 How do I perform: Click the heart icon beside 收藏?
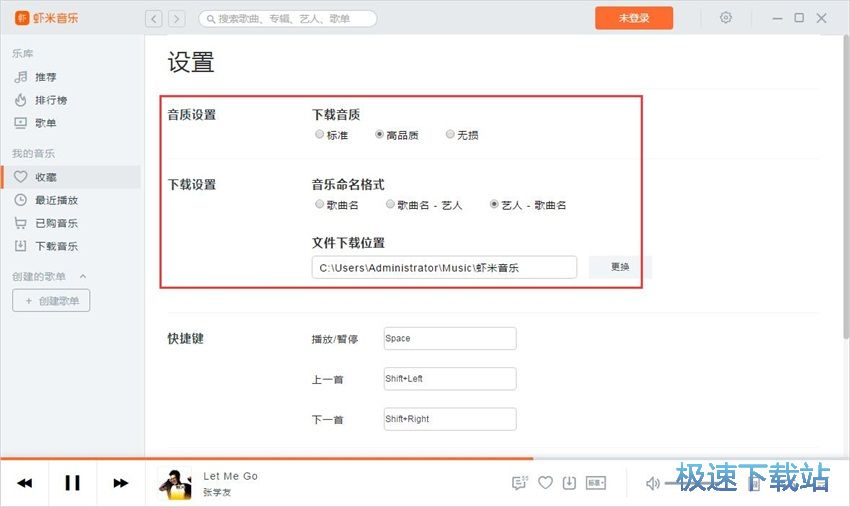click(x=21, y=177)
